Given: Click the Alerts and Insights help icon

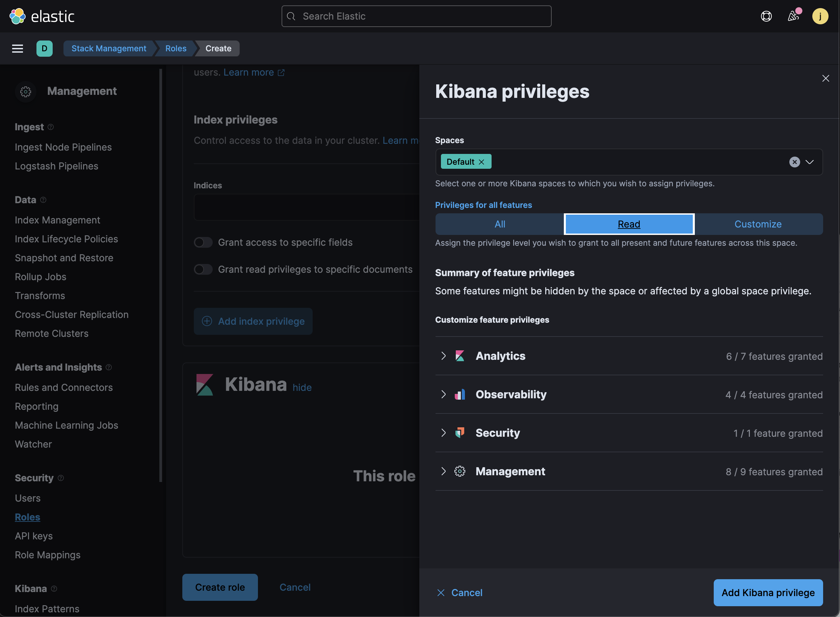Looking at the screenshot, I should click(109, 367).
